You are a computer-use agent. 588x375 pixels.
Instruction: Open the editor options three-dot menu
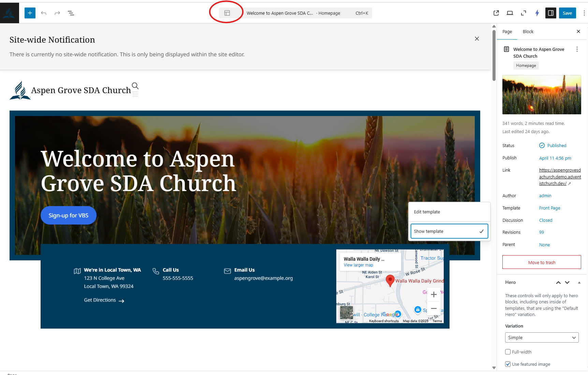584,13
